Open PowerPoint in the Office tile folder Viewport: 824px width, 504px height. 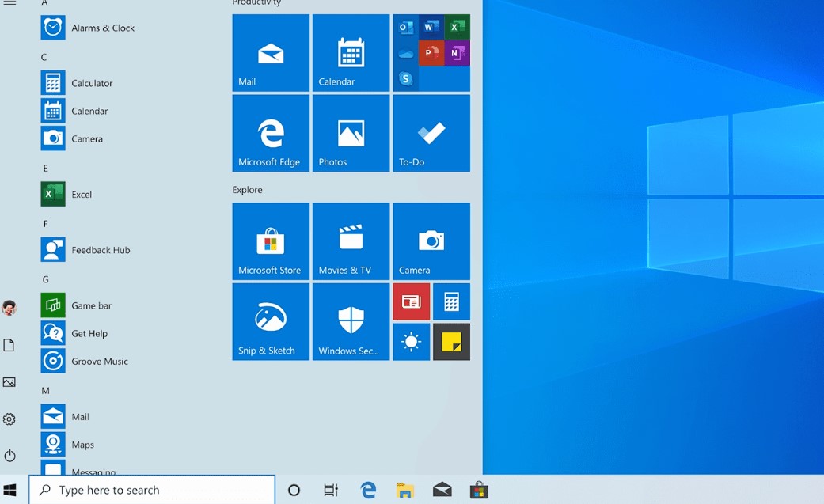(431, 53)
